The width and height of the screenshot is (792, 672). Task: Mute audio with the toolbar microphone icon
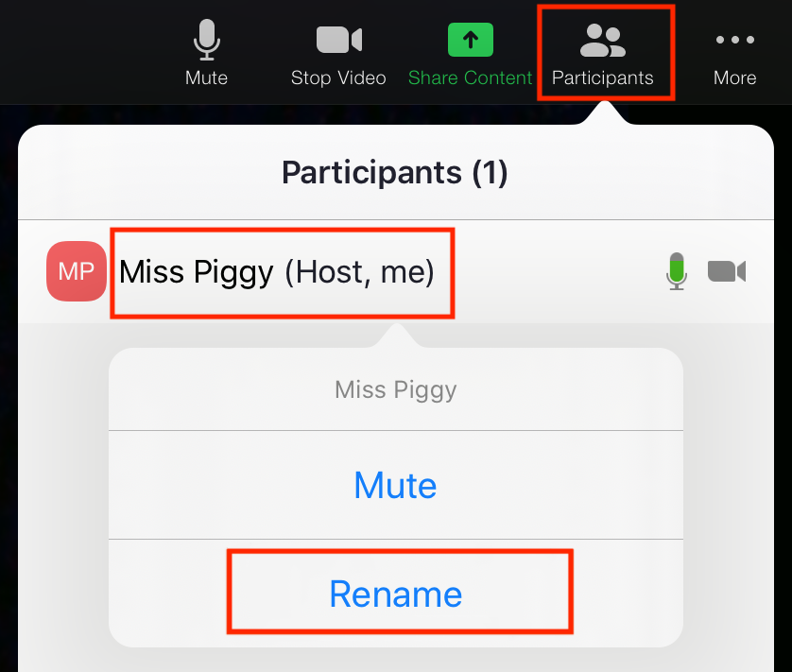207,40
